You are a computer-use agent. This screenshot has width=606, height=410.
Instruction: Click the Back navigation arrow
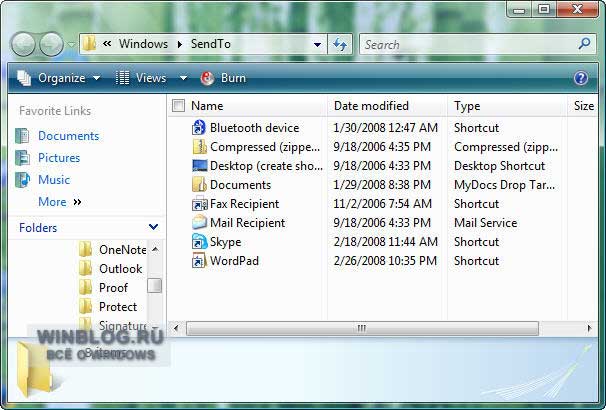click(x=23, y=44)
